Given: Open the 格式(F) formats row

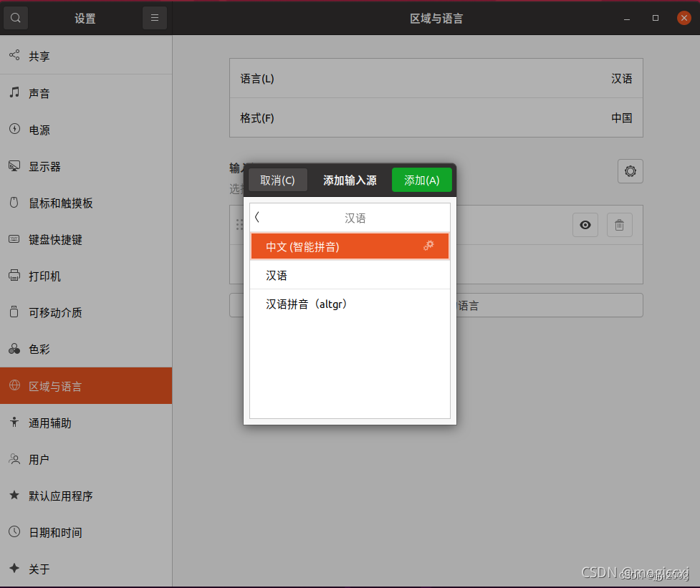Looking at the screenshot, I should (x=436, y=117).
